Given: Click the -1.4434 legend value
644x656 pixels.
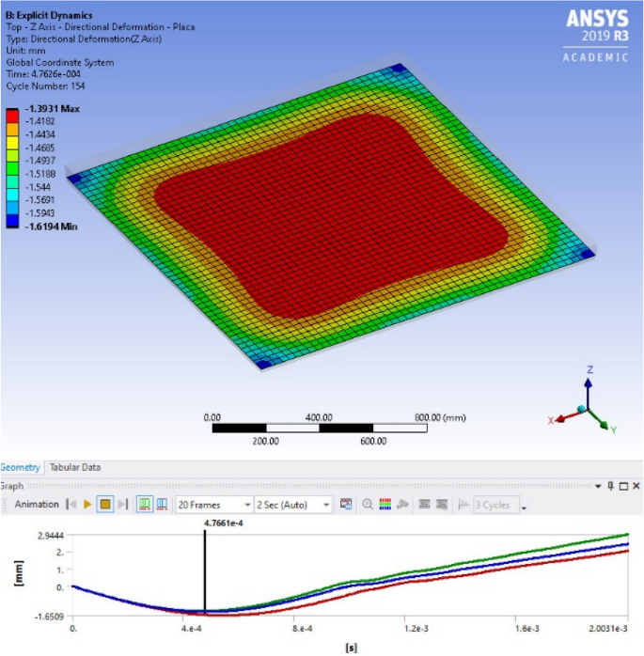Looking at the screenshot, I should [39, 134].
